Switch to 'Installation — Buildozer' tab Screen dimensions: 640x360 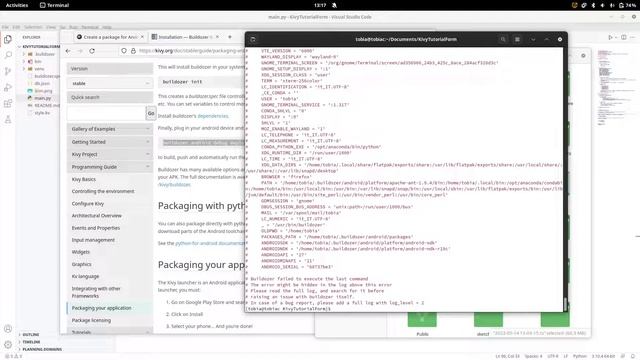[184, 37]
